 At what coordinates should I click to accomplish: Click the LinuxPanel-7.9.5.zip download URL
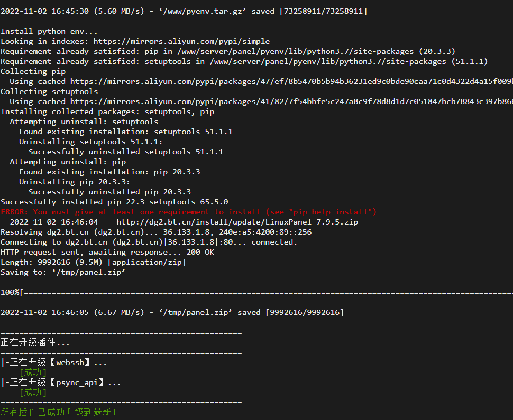point(237,222)
